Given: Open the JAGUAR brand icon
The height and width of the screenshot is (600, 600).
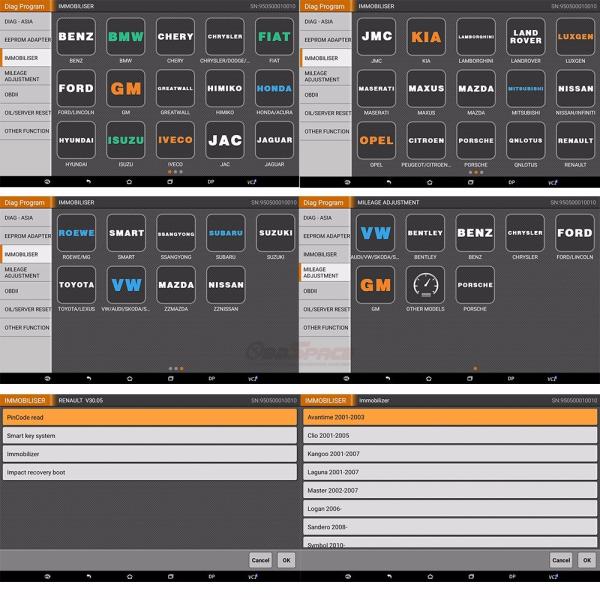Looking at the screenshot, I should pyautogui.click(x=274, y=140).
